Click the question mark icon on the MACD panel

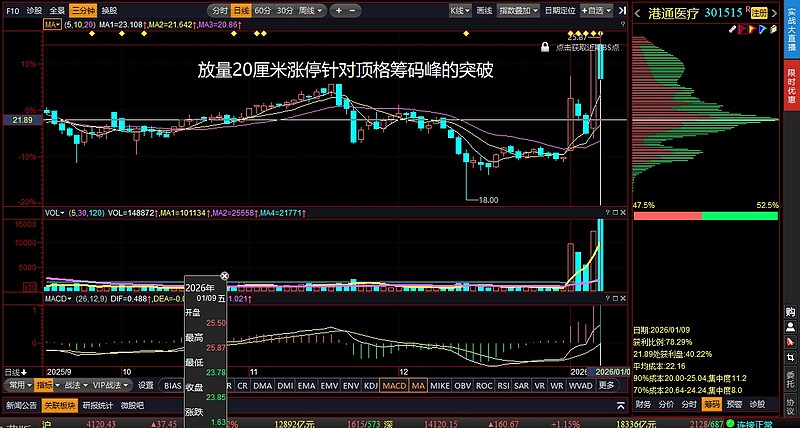click(608, 298)
